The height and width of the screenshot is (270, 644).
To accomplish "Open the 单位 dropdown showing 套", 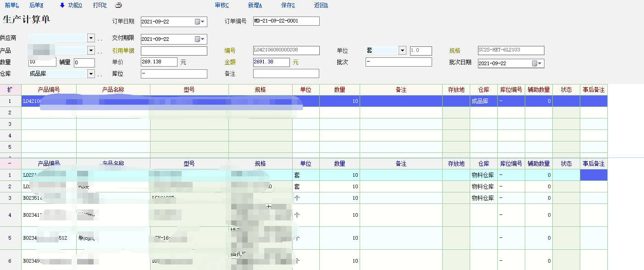I will click(x=402, y=51).
